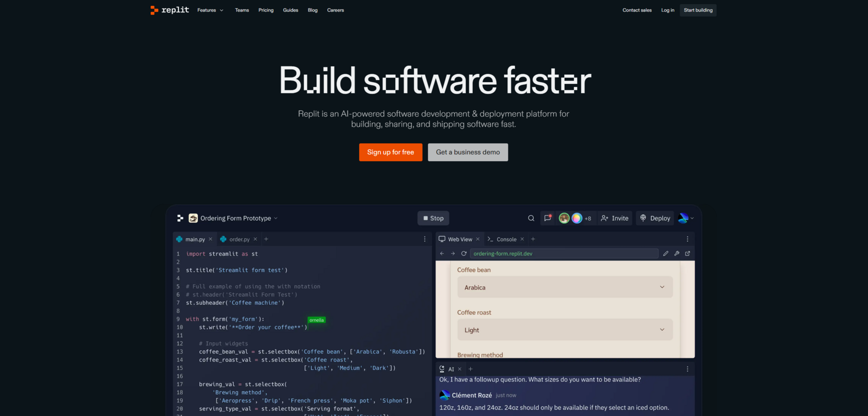Open the Coffee bean Arabica dropdown
868x416 pixels.
pyautogui.click(x=565, y=287)
